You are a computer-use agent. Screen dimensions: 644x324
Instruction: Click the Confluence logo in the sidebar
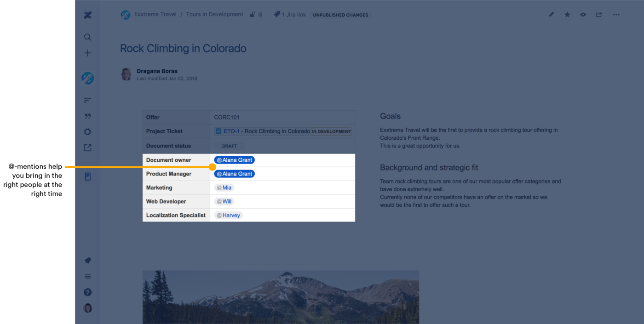(87, 15)
